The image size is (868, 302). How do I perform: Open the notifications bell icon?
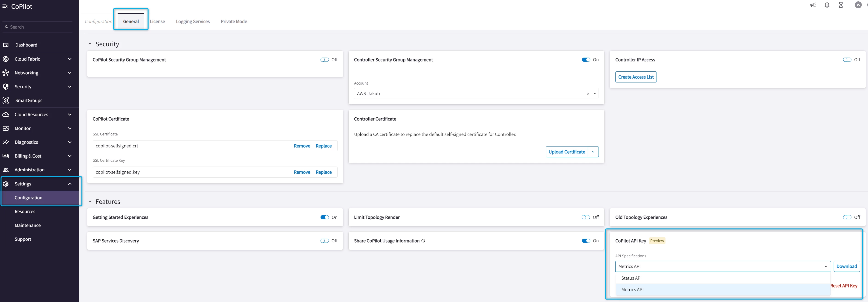pyautogui.click(x=827, y=5)
